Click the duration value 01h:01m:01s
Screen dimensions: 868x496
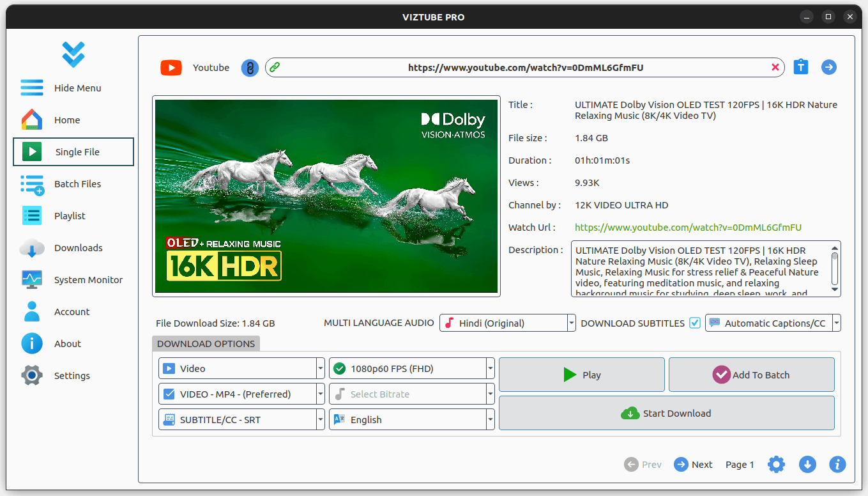tap(602, 160)
